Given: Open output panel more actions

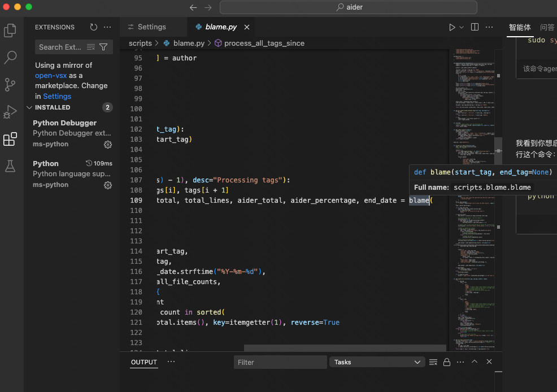Looking at the screenshot, I should point(460,362).
